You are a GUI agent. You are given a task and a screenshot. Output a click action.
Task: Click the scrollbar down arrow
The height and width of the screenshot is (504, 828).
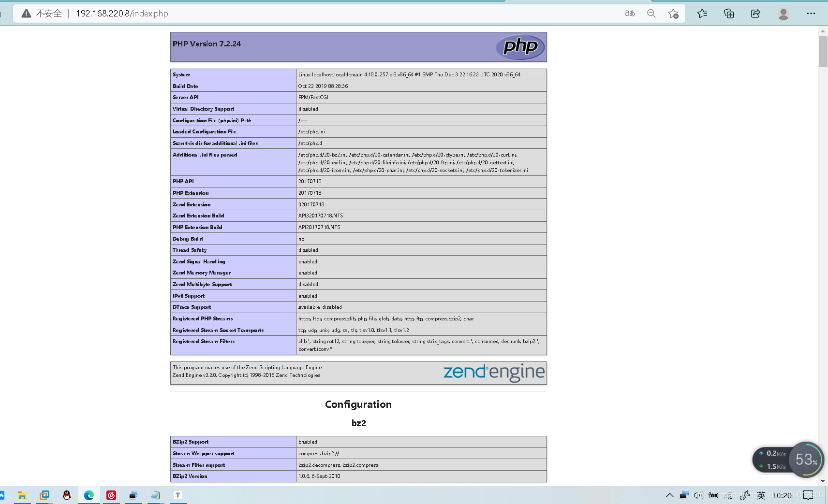823,481
